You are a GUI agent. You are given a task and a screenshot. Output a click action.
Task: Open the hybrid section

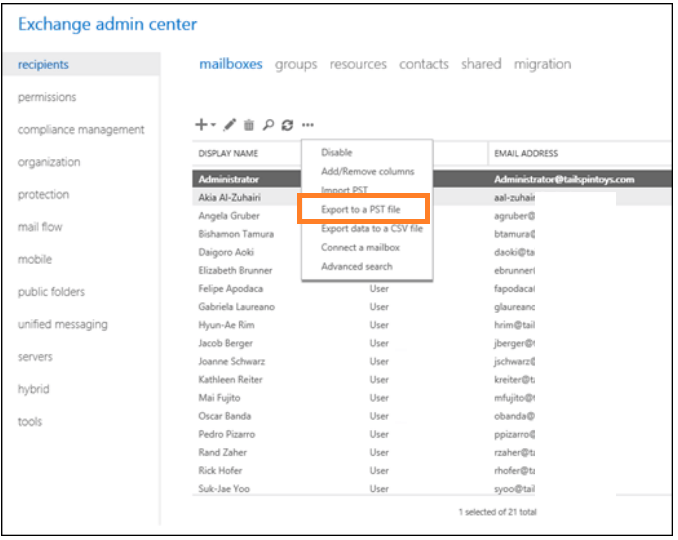[33, 389]
